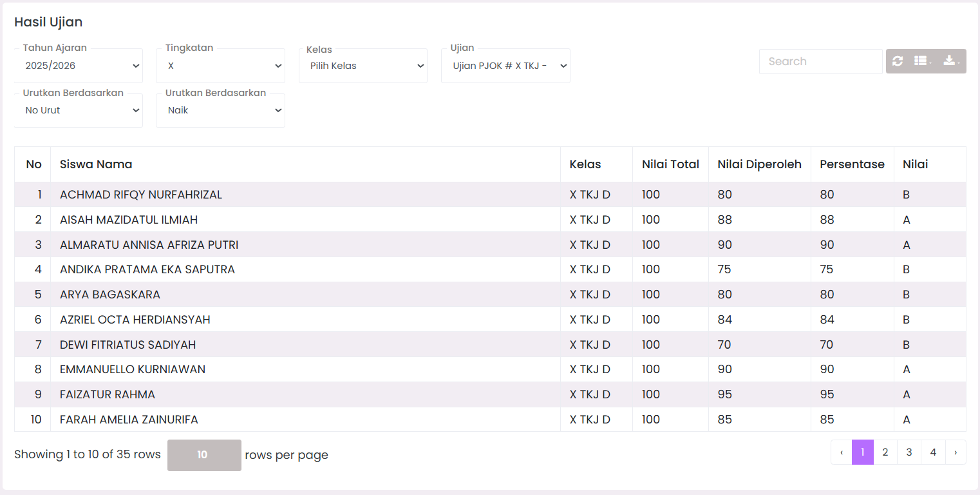Click the Persentase column header
This screenshot has width=980, height=495.
(x=852, y=164)
